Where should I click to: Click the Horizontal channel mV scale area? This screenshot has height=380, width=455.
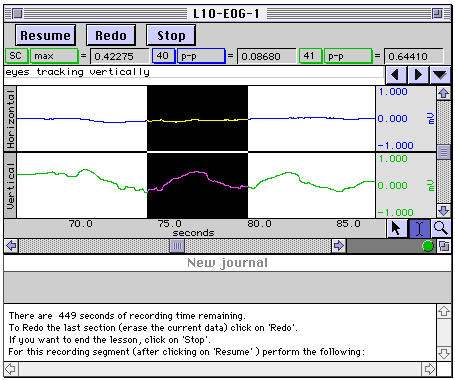406,119
